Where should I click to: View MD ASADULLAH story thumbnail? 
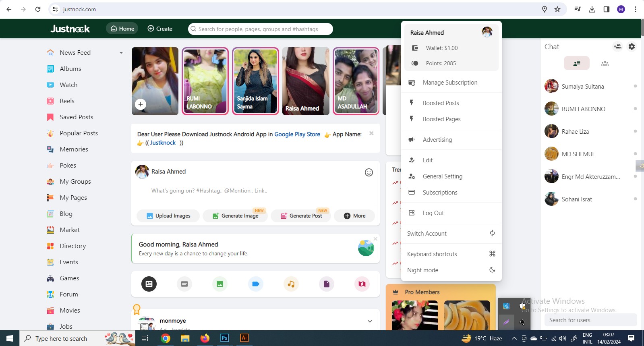point(356,81)
